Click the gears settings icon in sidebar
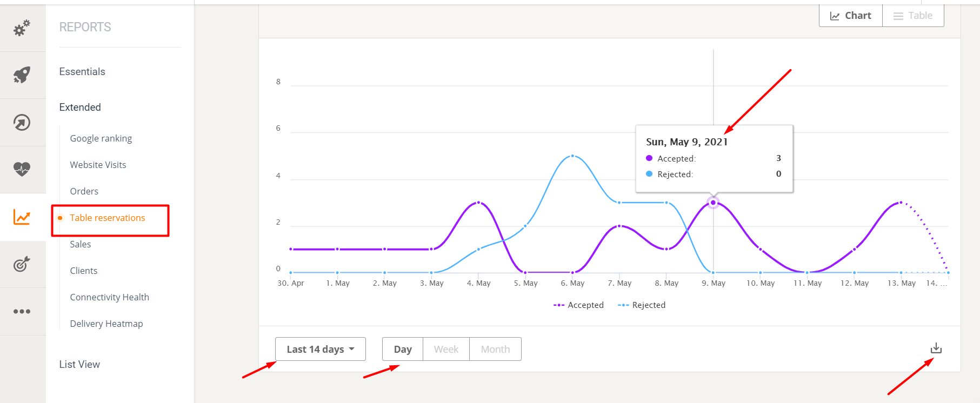Viewport: 980px width, 403px height. [22, 28]
